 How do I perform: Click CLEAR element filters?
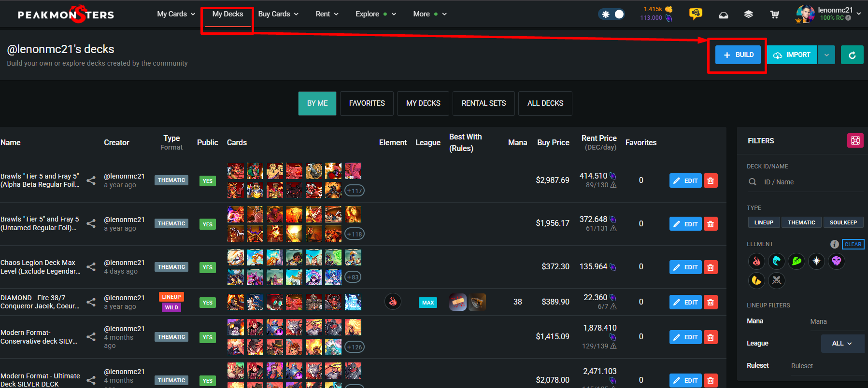(x=853, y=244)
